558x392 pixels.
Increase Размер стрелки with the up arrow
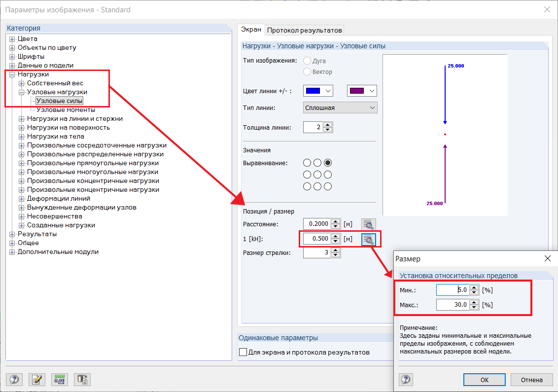335,250
